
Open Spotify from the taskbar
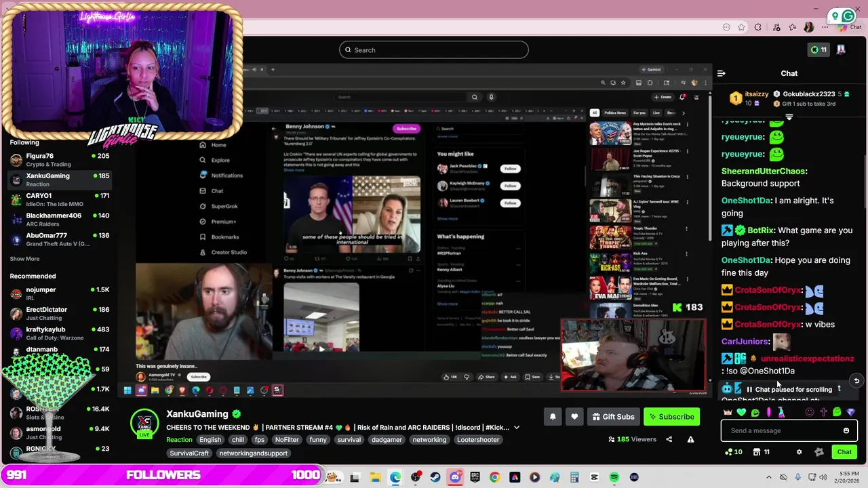pos(614,477)
